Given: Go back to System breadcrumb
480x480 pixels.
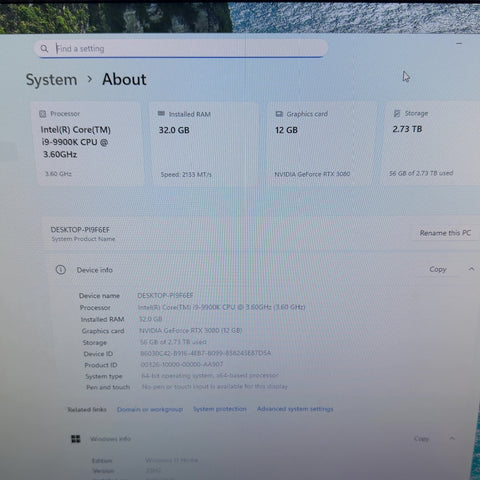Looking at the screenshot, I should 51,80.
